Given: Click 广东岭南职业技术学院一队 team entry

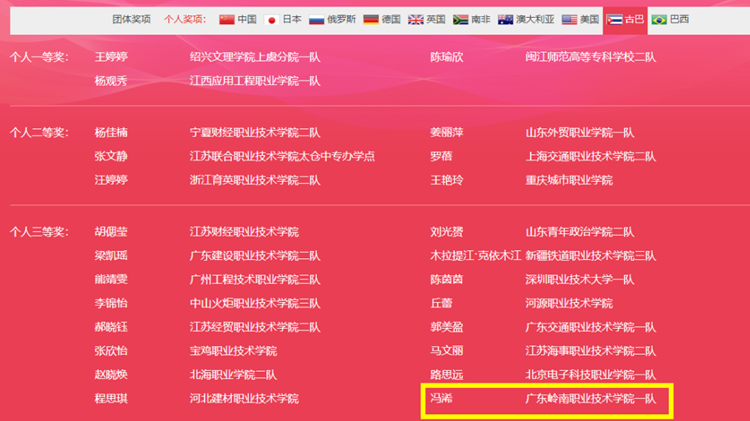Looking at the screenshot, I should (x=590, y=399).
